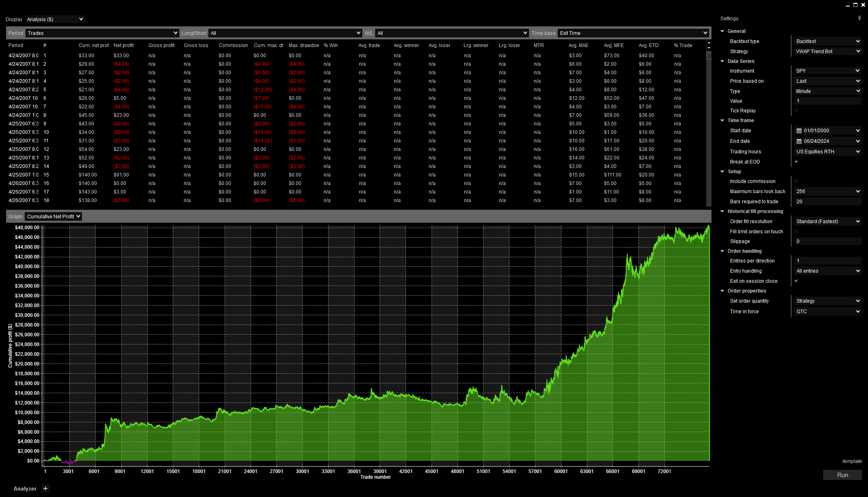Open the Time base Exit Time dropdown
This screenshot has width=868, height=497.
633,33
